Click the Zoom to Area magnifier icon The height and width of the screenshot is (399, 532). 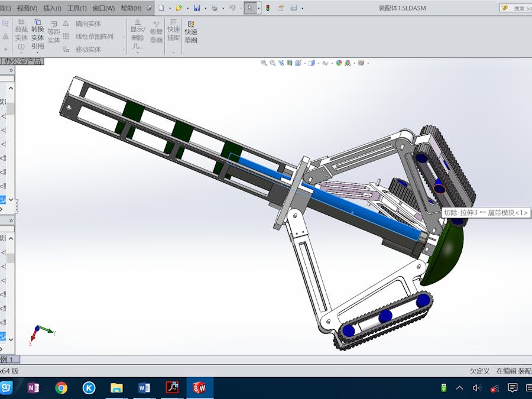click(x=272, y=62)
